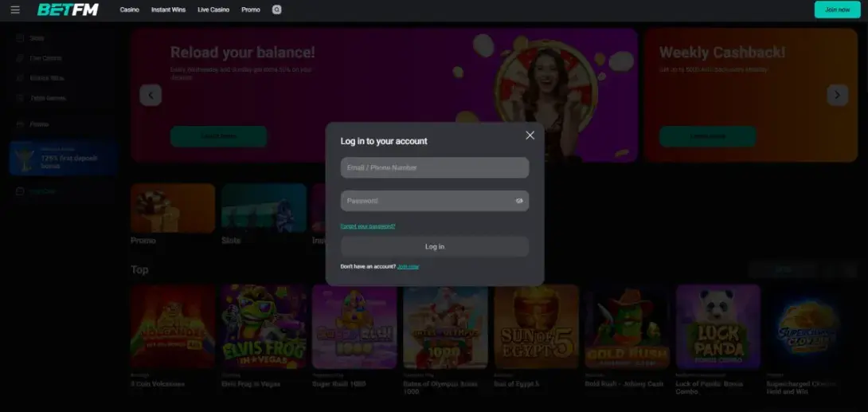The height and width of the screenshot is (412, 868).
Task: Focus the Email / Phone Number field
Action: click(434, 167)
